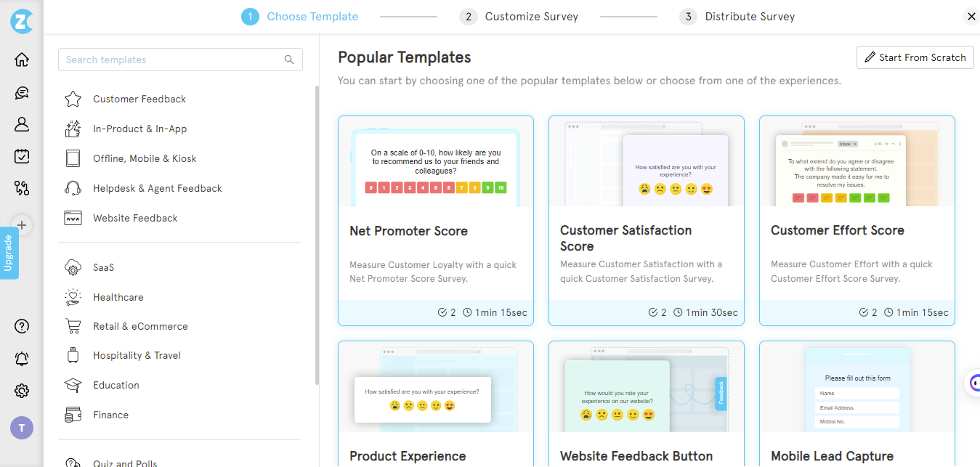
Task: Click the plus add icon in sidebar
Action: pos(22,225)
